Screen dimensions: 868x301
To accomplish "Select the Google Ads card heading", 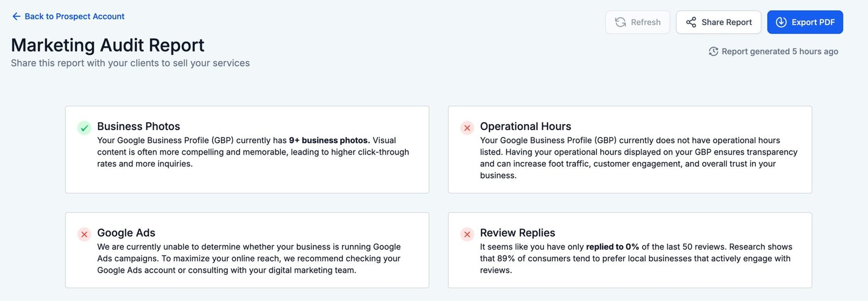I will pos(126,233).
